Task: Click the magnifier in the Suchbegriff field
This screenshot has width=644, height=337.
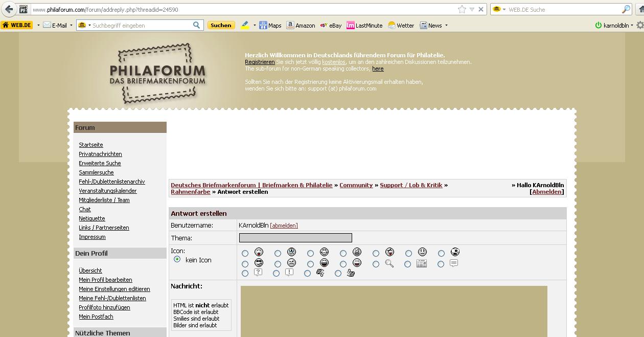Action: pyautogui.click(x=197, y=25)
